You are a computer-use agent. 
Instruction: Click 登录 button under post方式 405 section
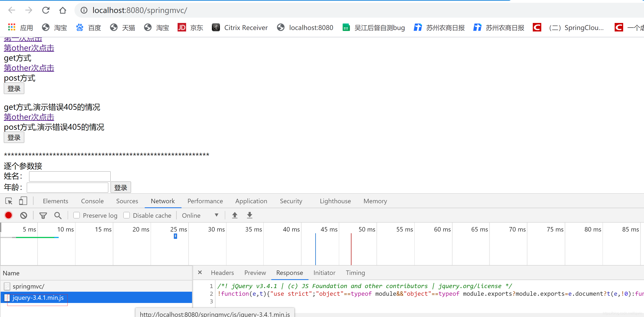[x=14, y=137]
